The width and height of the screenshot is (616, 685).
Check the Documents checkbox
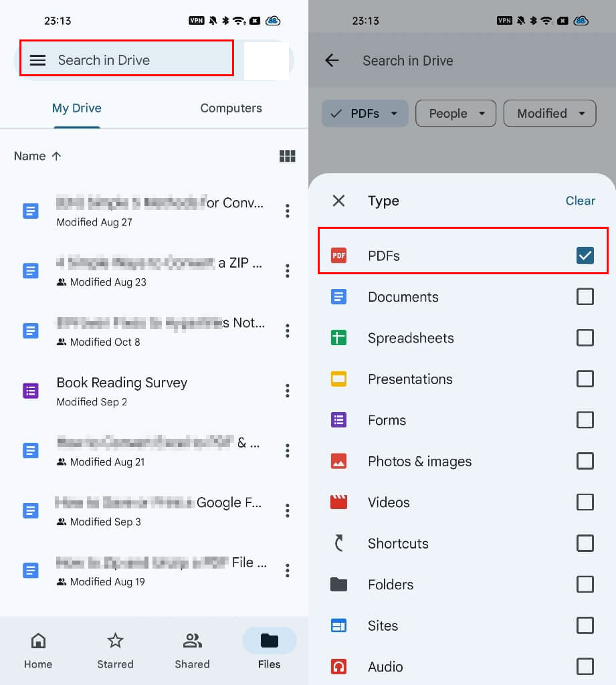pos(585,296)
